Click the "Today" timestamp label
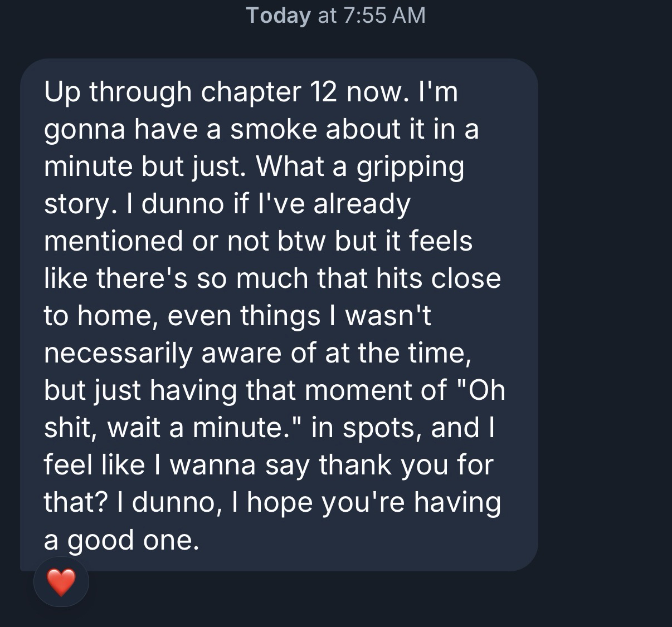Screen dimensions: 672x627 coord(278,15)
